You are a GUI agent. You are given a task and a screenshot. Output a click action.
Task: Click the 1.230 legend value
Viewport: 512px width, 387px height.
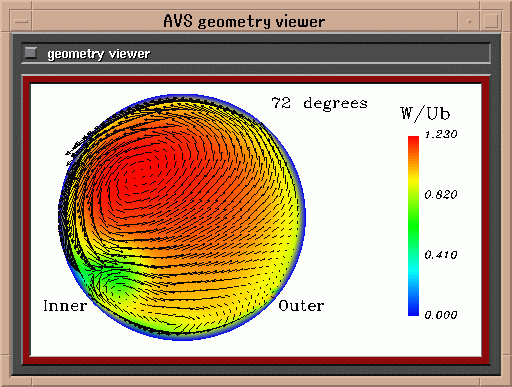[x=441, y=134]
